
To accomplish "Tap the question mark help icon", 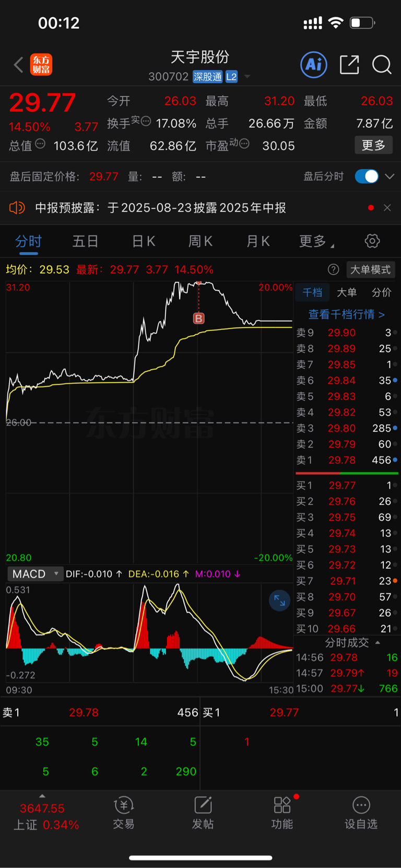I will point(333,269).
